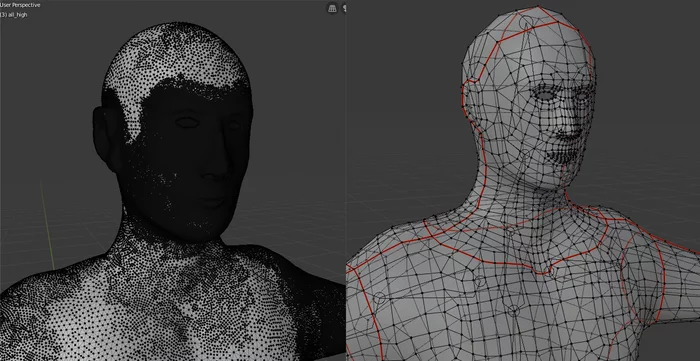The width and height of the screenshot is (700, 361).
Task: Select the topmost vertex of the wireframe head
Action: click(x=539, y=7)
